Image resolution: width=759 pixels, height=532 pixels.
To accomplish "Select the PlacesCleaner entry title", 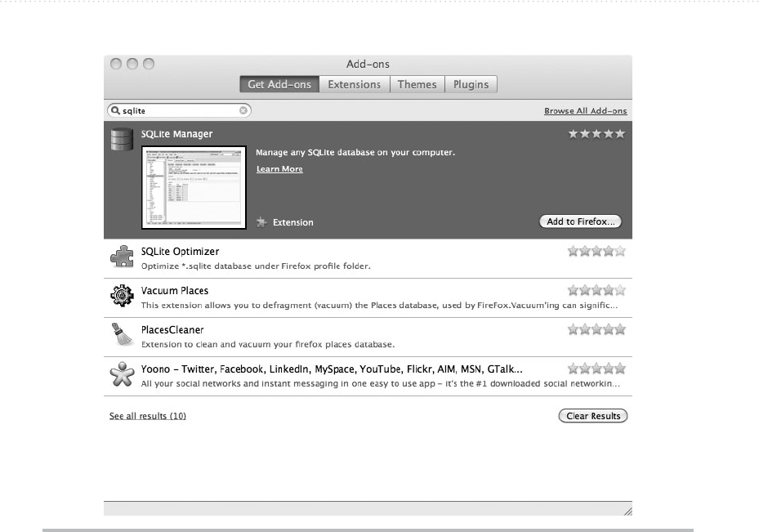I will (172, 329).
